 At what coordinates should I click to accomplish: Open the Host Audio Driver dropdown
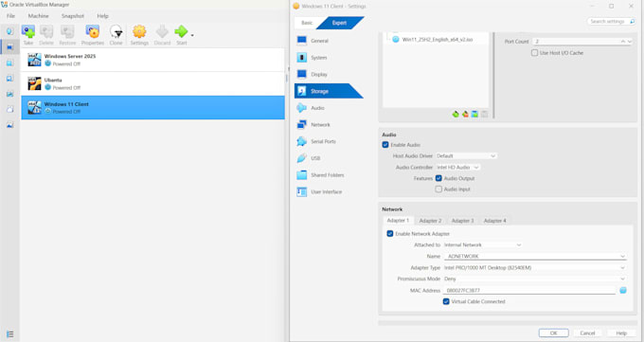(x=466, y=155)
